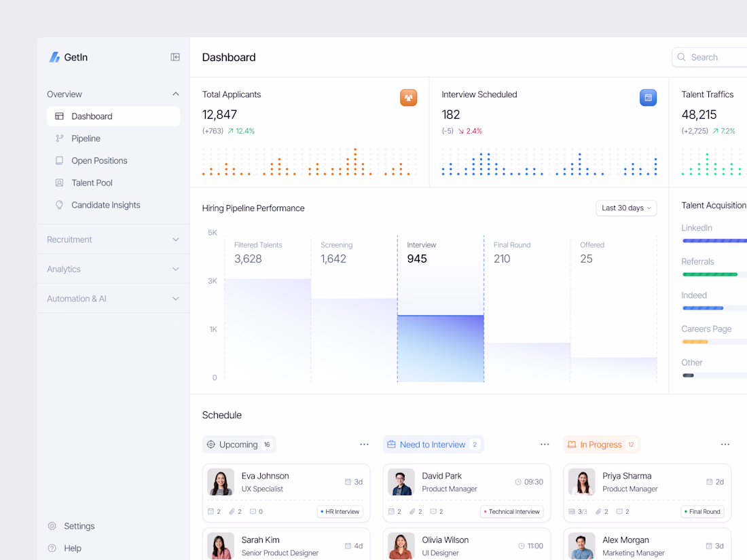747x560 pixels.
Task: Click Priya Sharma's 3/3 tasks icon
Action: 572,511
